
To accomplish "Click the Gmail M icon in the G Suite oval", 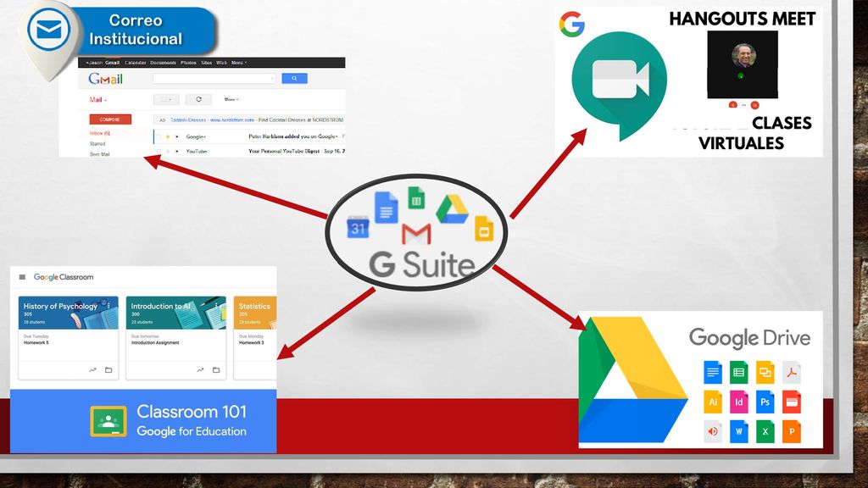I will [416, 234].
